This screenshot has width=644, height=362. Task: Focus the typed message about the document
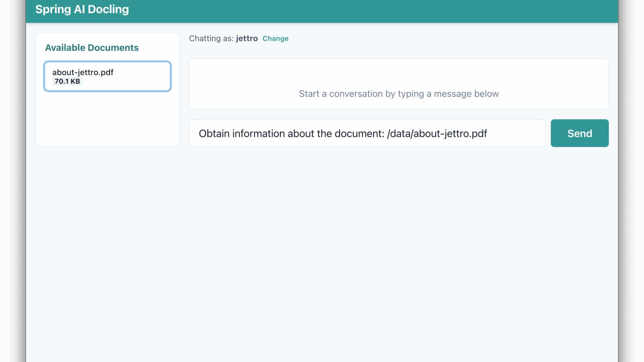[343, 133]
